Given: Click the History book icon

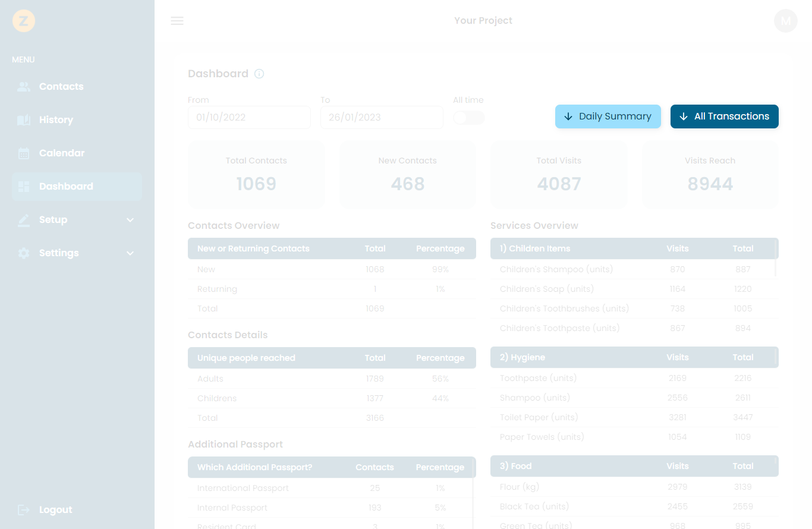Looking at the screenshot, I should pos(24,119).
